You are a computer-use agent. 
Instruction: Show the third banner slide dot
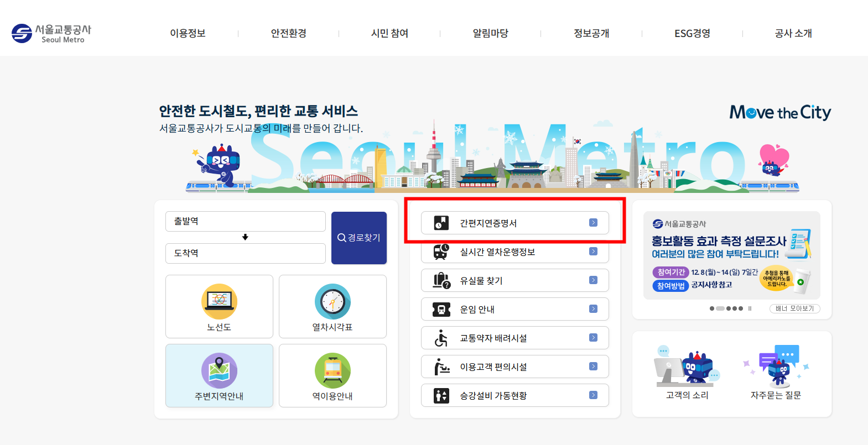(x=729, y=308)
